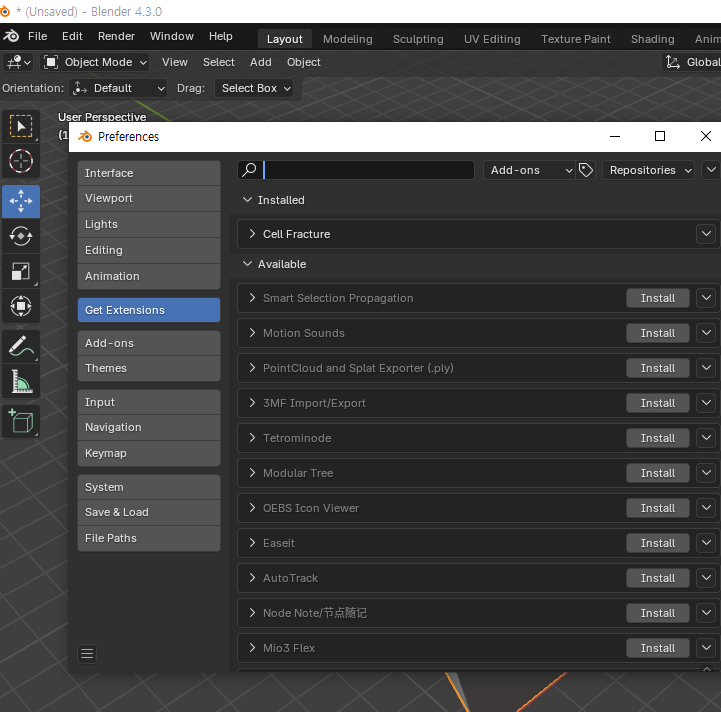The width and height of the screenshot is (721, 712).
Task: Switch to the Texture Paint workspace tab
Action: [576, 39]
